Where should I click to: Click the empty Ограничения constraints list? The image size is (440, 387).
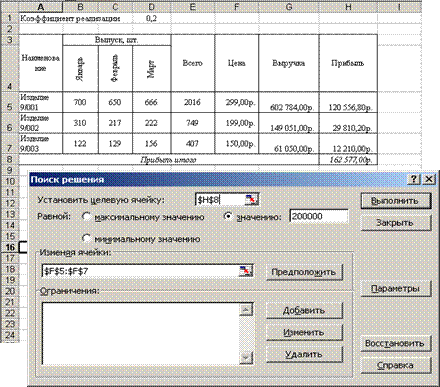(141, 334)
